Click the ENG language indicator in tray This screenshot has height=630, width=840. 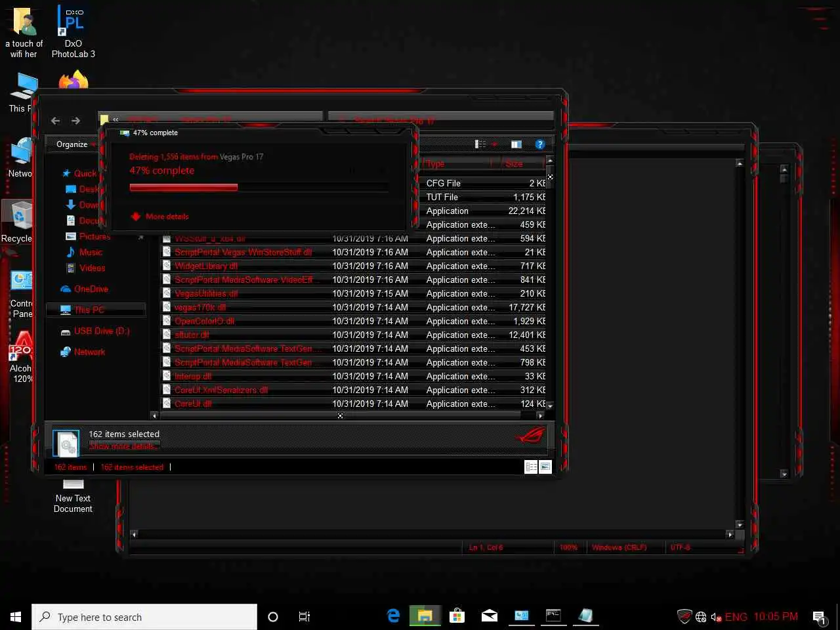click(x=736, y=617)
